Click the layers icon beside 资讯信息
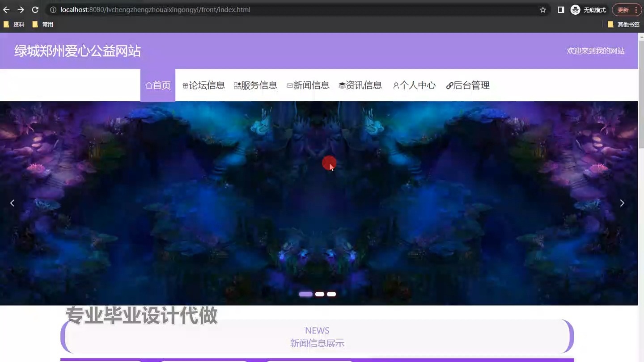The width and height of the screenshot is (644, 362). [x=342, y=86]
